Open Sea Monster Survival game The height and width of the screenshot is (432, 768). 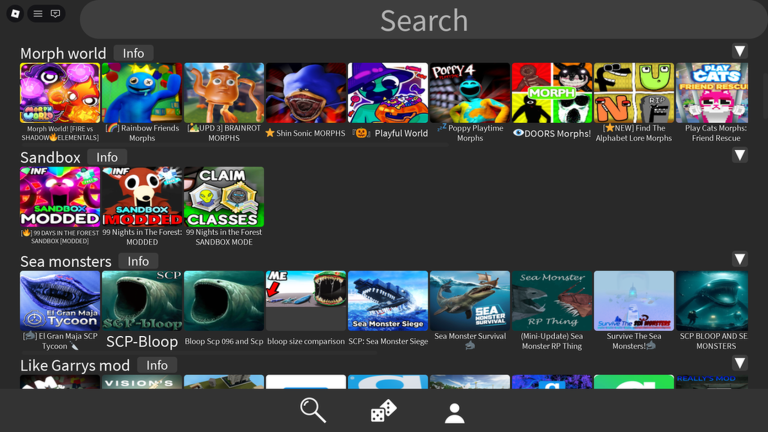470,301
